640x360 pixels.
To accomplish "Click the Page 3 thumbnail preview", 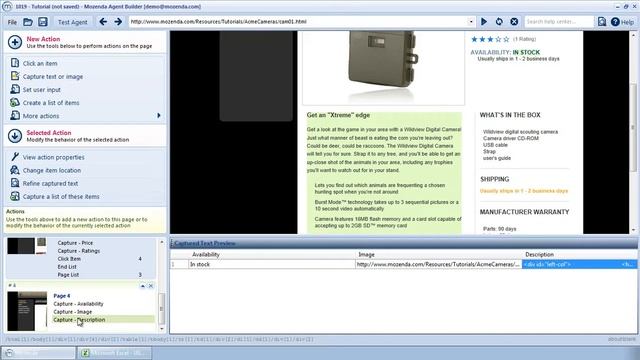I will tap(27, 246).
